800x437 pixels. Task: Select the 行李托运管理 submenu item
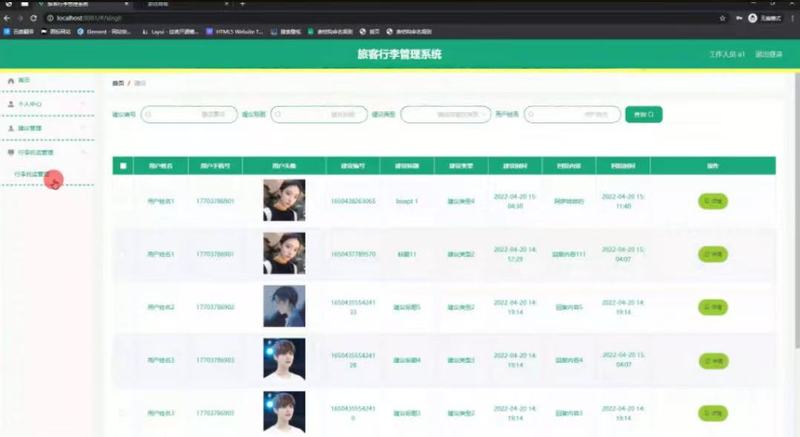(32, 174)
